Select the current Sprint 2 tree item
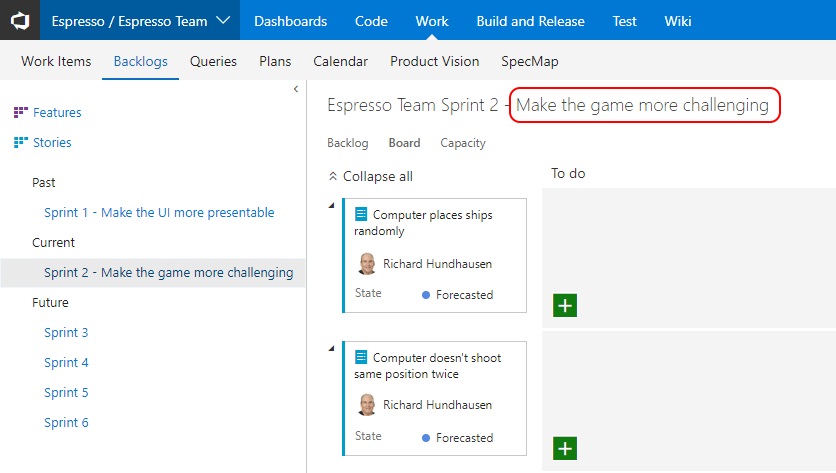Image resolution: width=836 pixels, height=473 pixels. click(x=168, y=273)
